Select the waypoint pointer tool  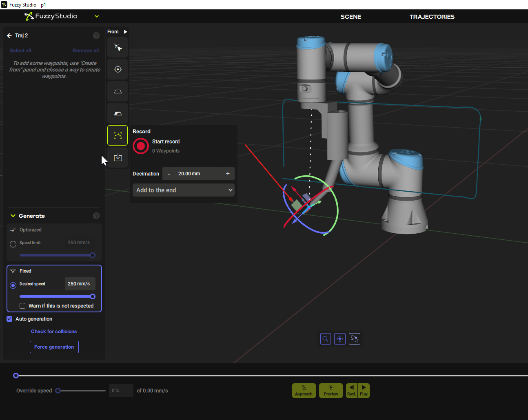click(117, 47)
